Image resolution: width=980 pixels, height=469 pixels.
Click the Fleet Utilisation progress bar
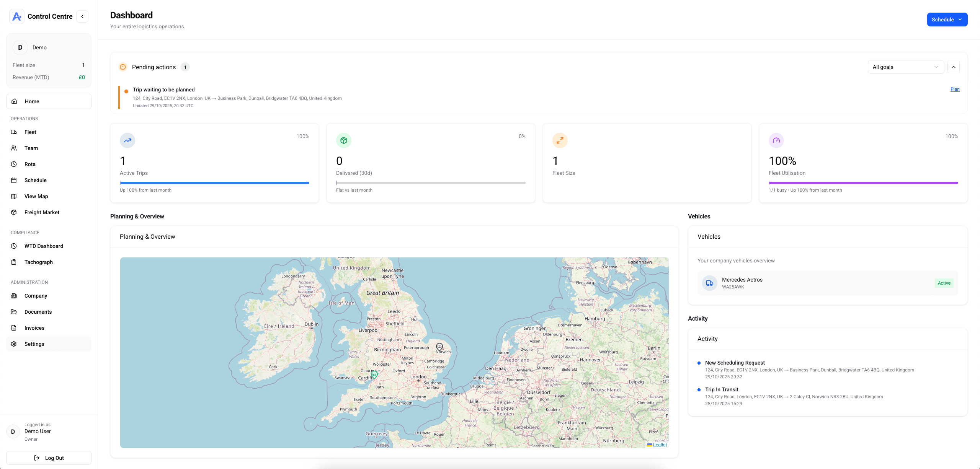pos(863,183)
